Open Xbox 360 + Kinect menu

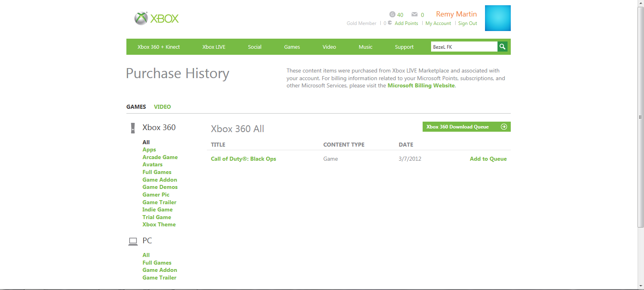[159, 47]
